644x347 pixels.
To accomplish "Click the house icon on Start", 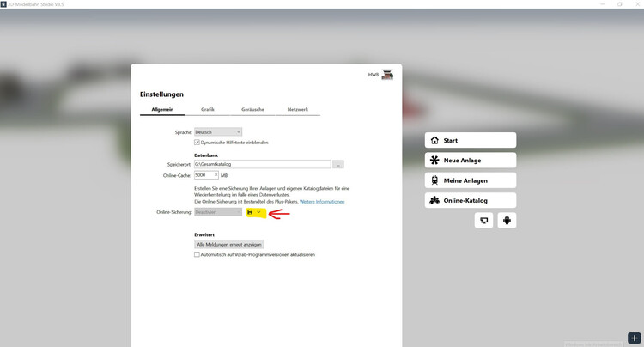I will [434, 140].
